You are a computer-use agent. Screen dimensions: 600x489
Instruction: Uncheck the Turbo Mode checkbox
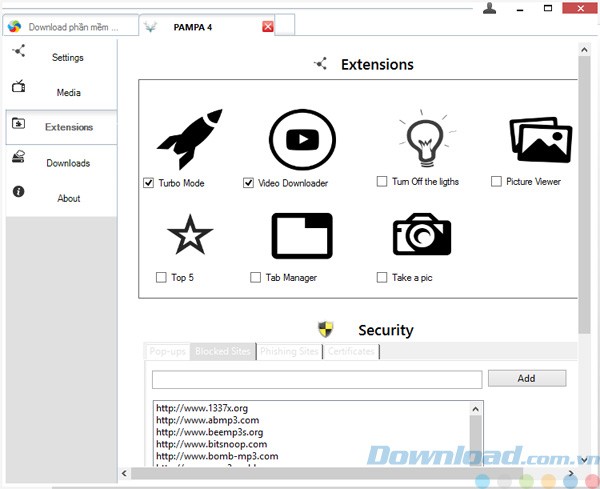pyautogui.click(x=149, y=183)
